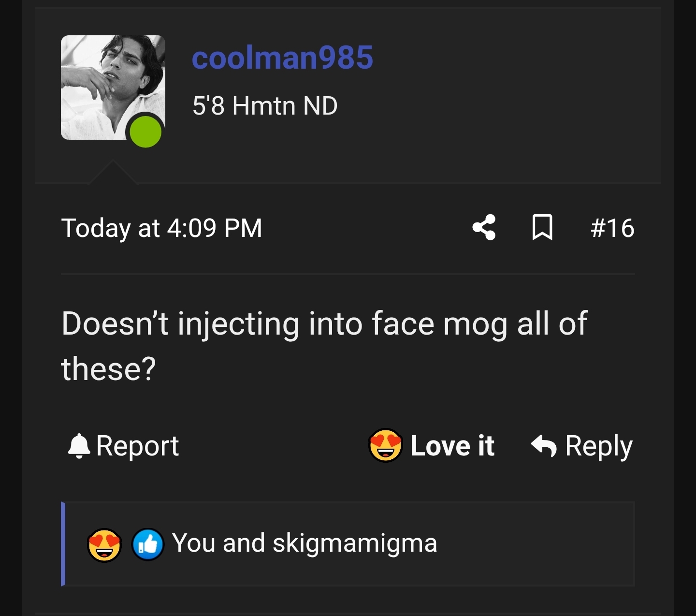Click the Report text label
Screen dimensions: 696x616
[138, 445]
